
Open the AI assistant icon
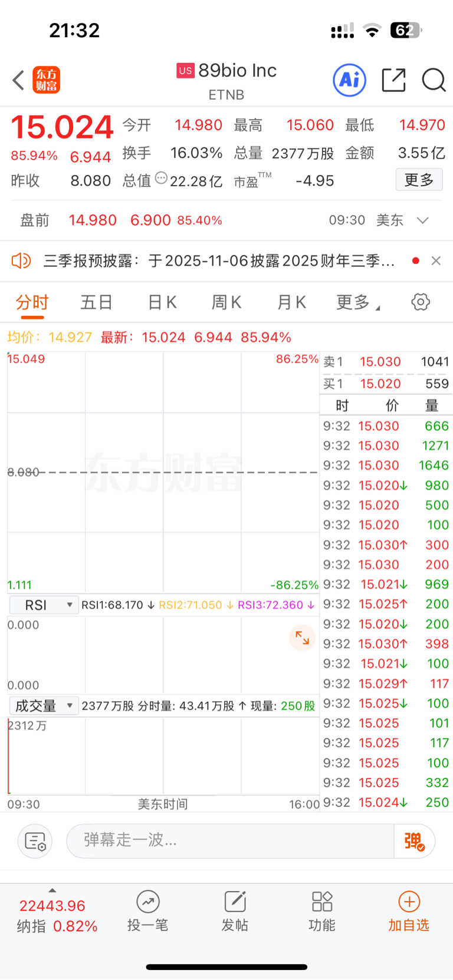click(350, 80)
